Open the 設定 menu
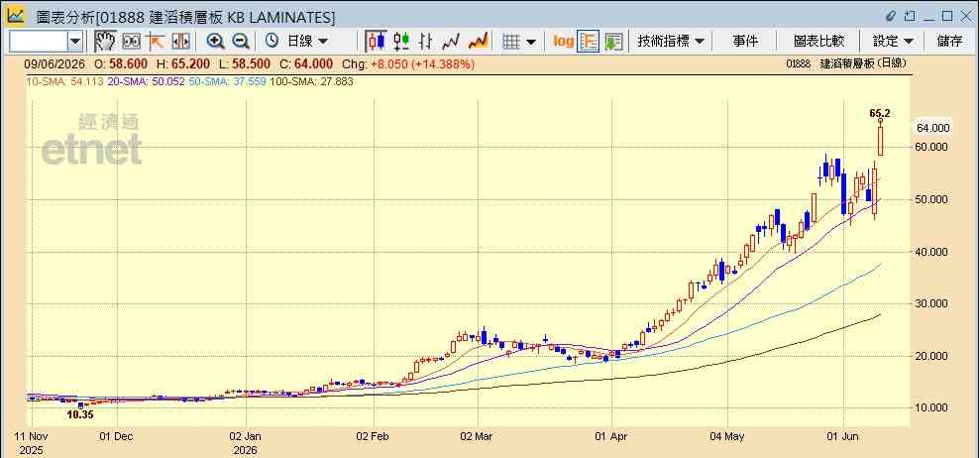Viewport: 980px width, 458px height. click(893, 42)
